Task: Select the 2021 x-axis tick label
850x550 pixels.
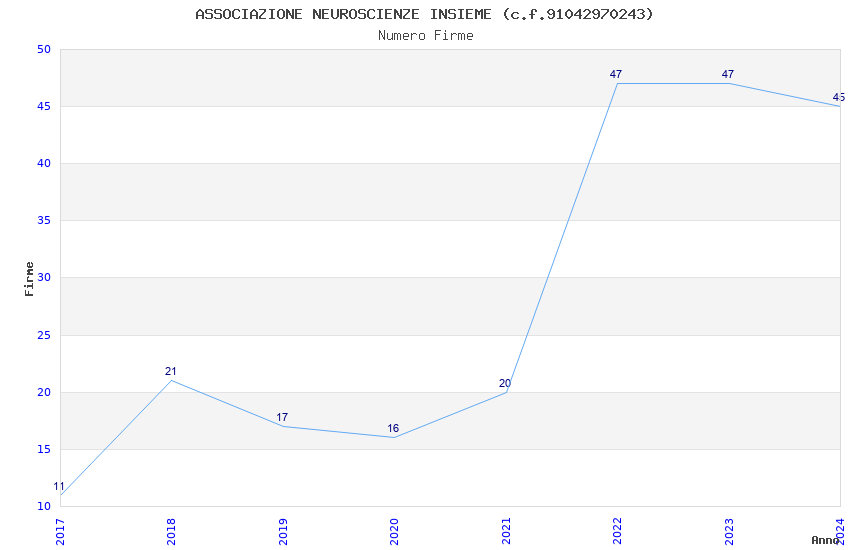Action: pos(506,532)
